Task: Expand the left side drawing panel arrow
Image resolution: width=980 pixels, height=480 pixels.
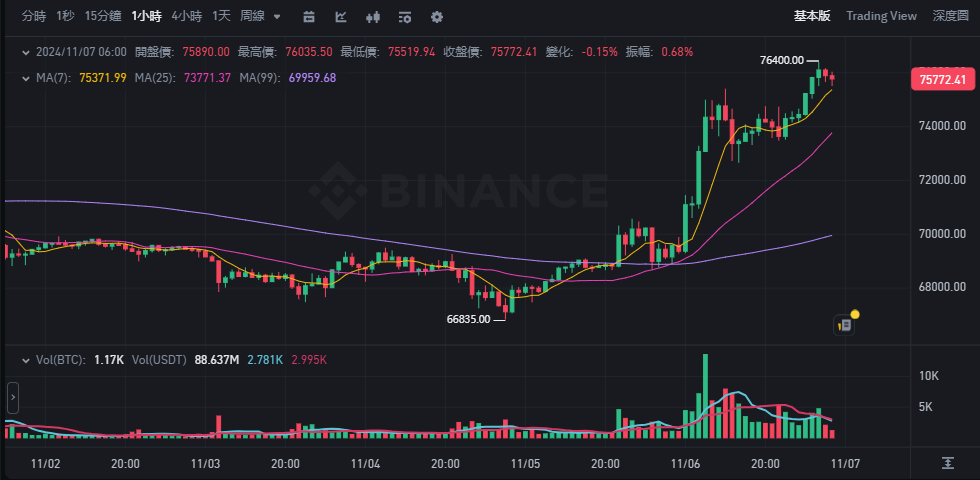Action: tap(12, 397)
